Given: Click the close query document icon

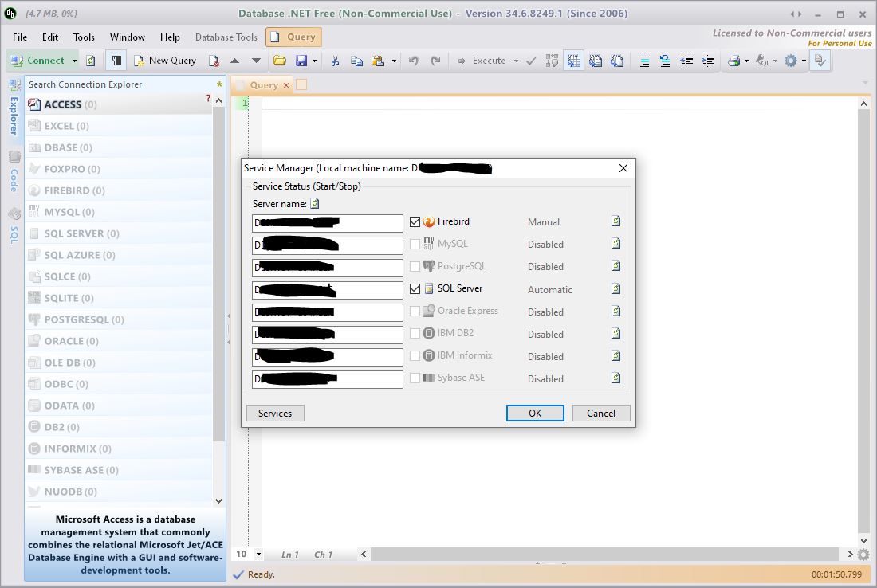Looking at the screenshot, I should 214,61.
